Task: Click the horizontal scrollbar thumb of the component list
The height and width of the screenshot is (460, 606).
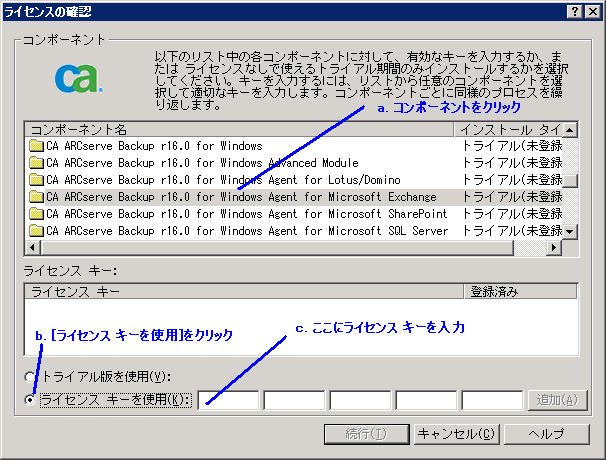Action: [x=277, y=247]
